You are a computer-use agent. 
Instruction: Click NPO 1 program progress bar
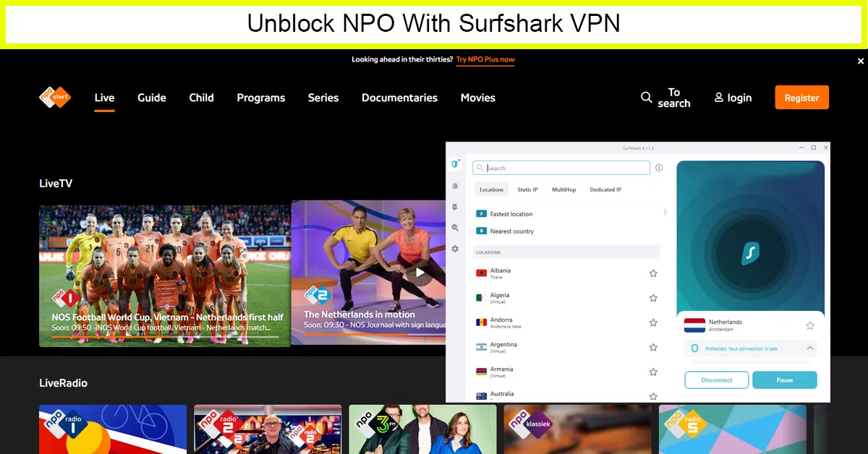[164, 336]
